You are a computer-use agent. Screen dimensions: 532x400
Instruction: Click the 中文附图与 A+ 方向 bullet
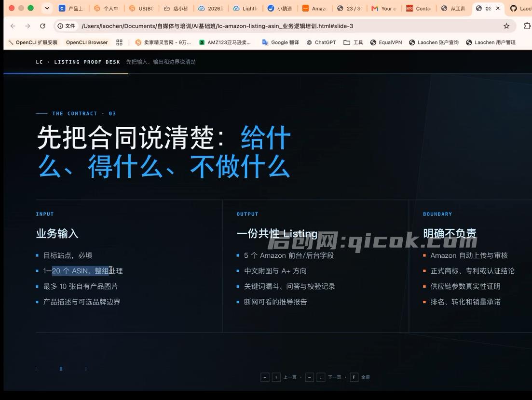click(275, 271)
